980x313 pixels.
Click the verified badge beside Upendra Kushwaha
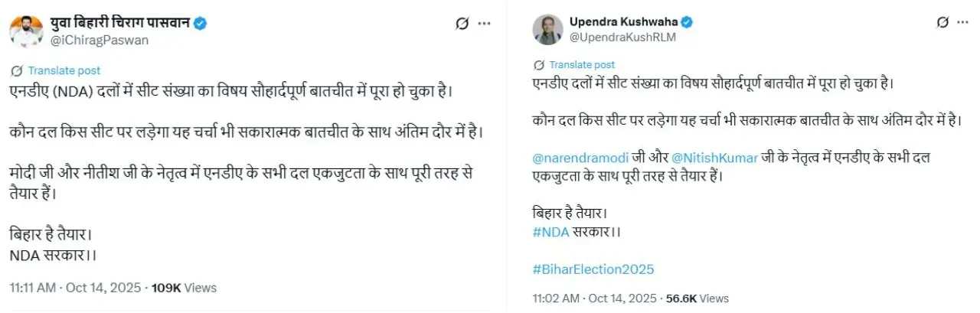pos(688,21)
